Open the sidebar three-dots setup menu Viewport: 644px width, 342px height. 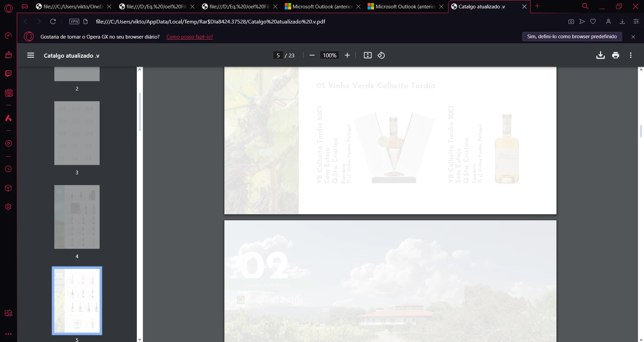tap(8, 334)
